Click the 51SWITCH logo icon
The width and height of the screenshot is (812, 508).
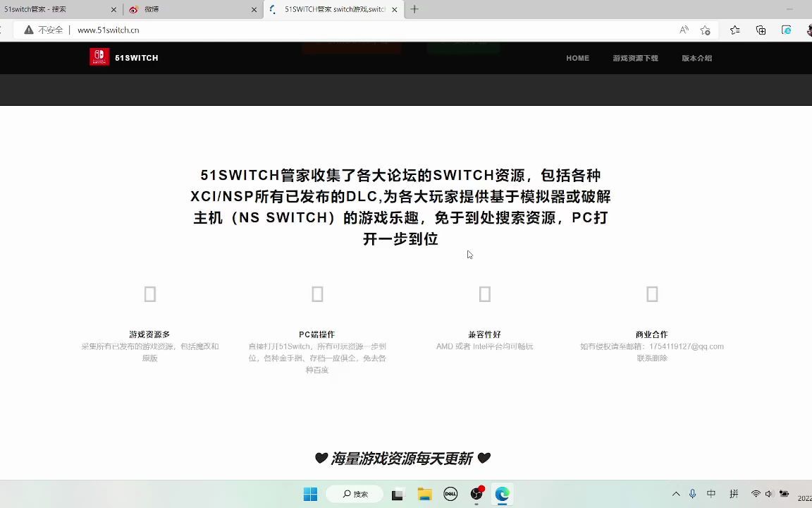[x=99, y=57]
